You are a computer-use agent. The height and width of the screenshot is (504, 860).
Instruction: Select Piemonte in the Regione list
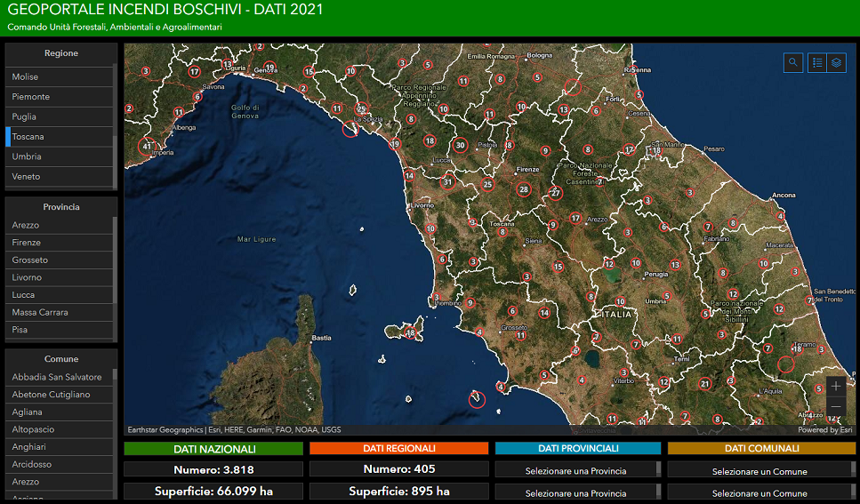point(60,97)
